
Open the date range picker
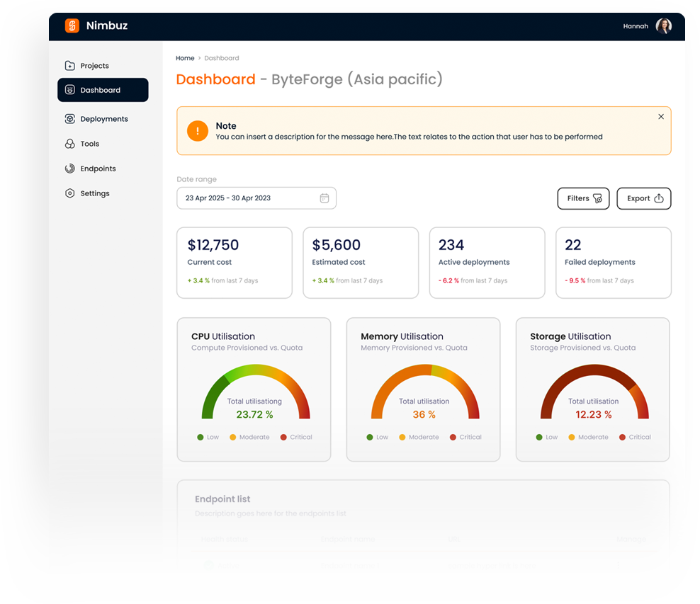[256, 198]
